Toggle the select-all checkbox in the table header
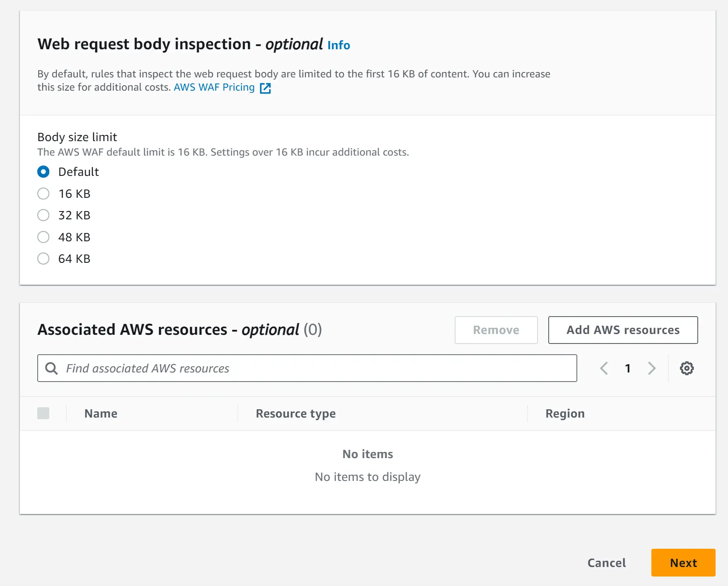728x586 pixels. click(x=43, y=413)
